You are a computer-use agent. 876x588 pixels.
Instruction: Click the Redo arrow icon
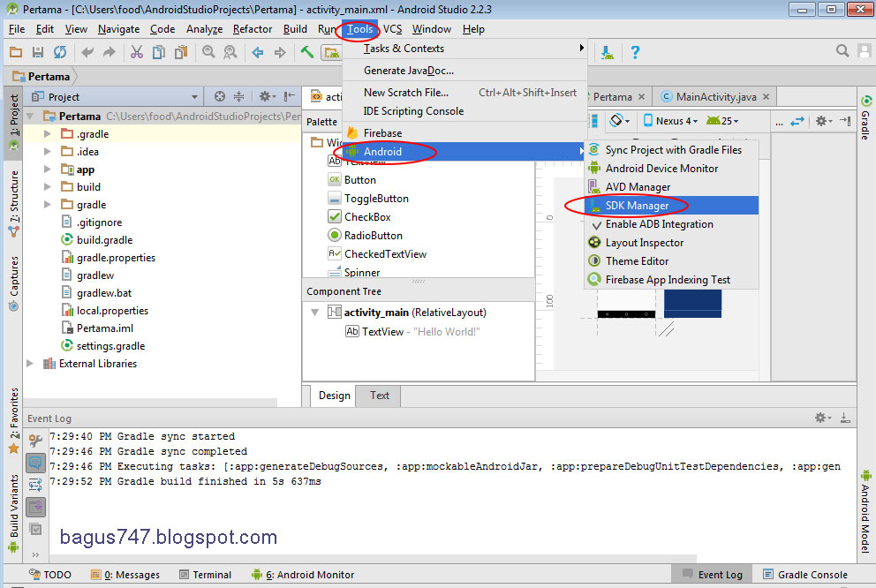pos(109,52)
